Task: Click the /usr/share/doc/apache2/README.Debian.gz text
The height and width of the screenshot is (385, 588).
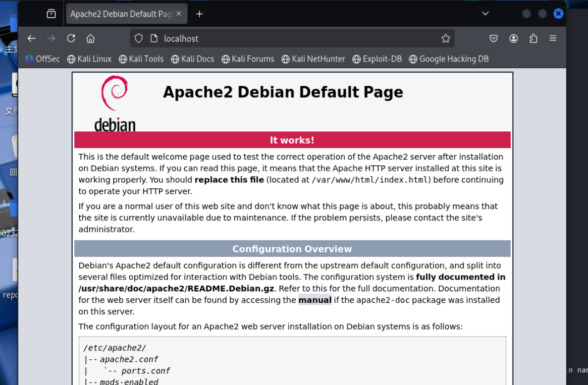Action: point(176,288)
